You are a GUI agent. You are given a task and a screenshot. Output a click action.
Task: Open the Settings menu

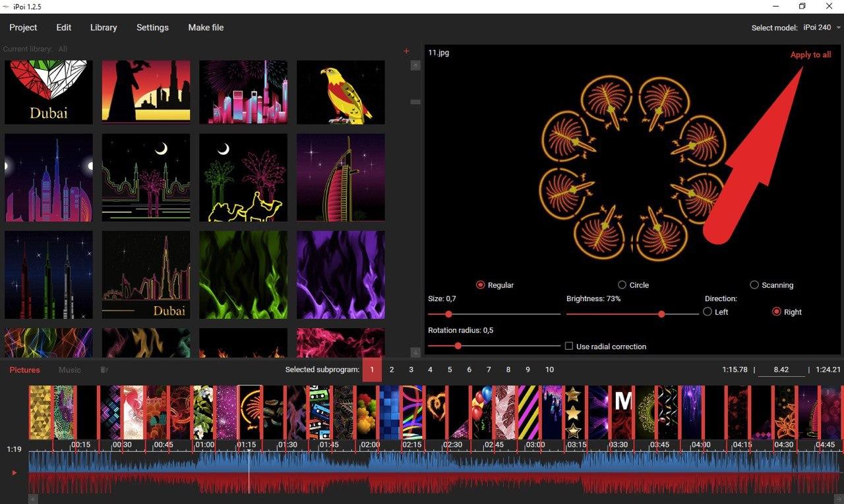pyautogui.click(x=152, y=28)
